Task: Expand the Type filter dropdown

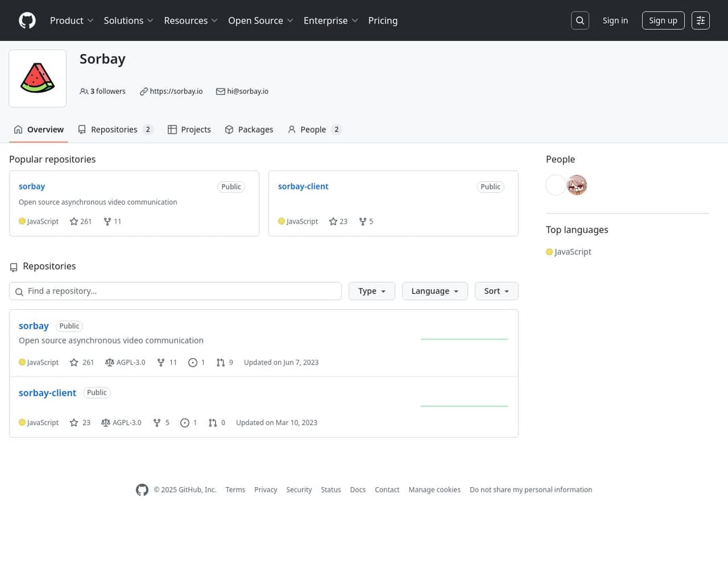Action: 371,291
